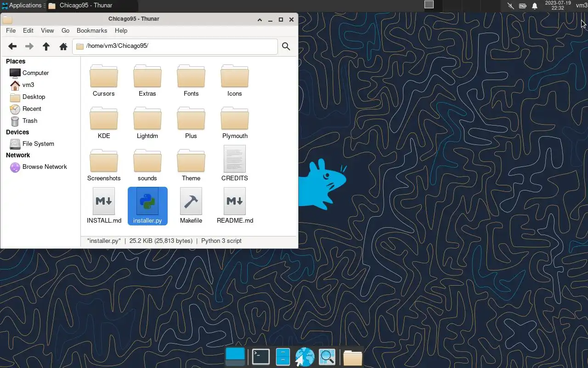
Task: Select the Fonts folder
Action: point(191,80)
